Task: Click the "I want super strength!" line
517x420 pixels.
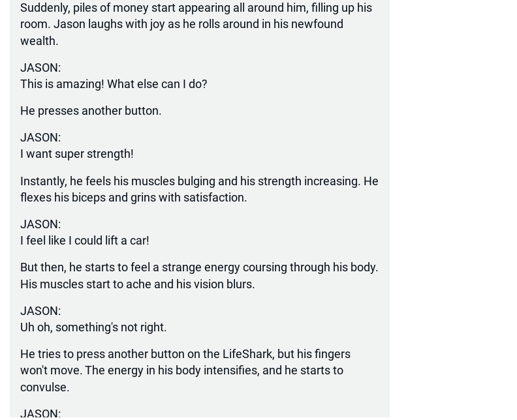Action: [x=77, y=154]
